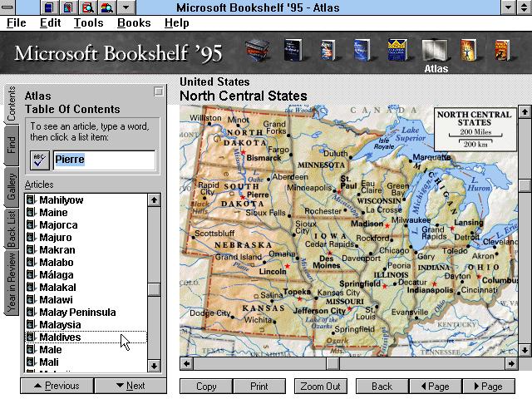
Task: Click the book icon beside Mahilyow
Action: [x=31, y=199]
